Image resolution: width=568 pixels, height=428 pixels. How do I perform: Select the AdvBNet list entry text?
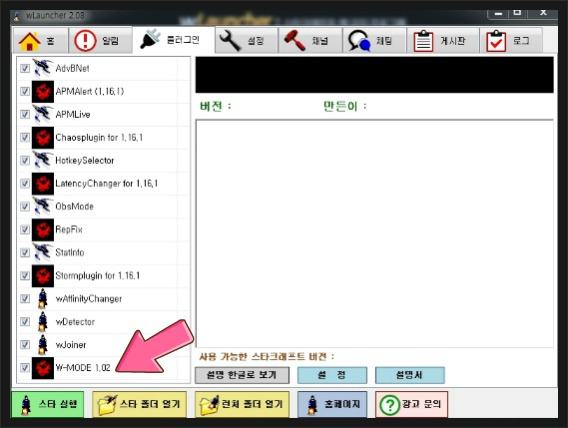pyautogui.click(x=72, y=68)
